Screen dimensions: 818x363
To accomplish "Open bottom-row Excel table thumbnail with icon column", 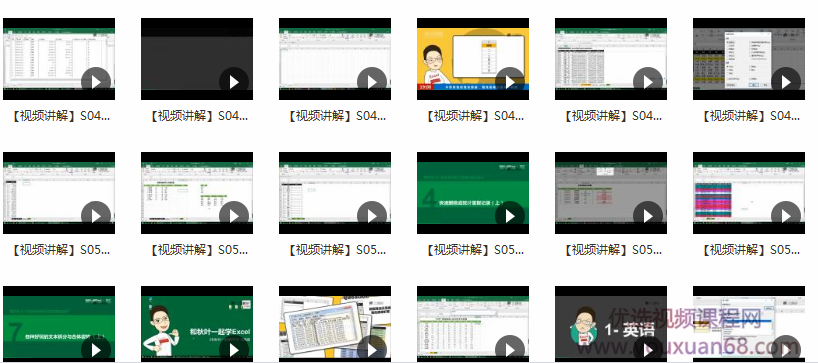I will click(473, 323).
